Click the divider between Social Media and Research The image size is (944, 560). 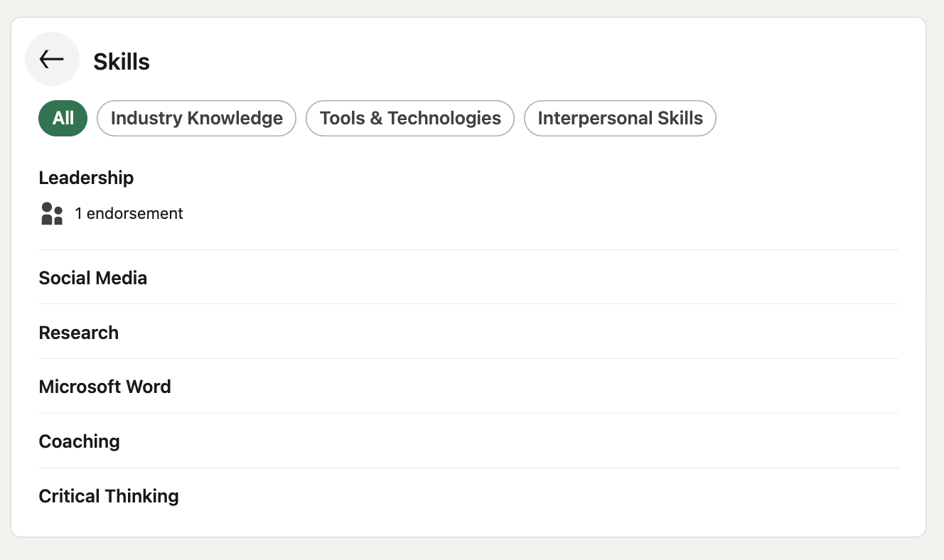[468, 304]
